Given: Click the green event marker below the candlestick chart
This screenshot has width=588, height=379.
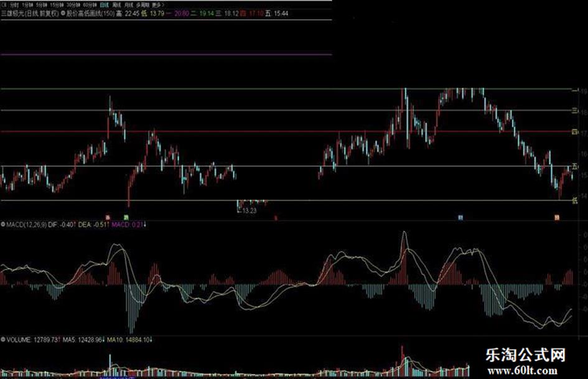Looking at the screenshot, I should tap(126, 217).
